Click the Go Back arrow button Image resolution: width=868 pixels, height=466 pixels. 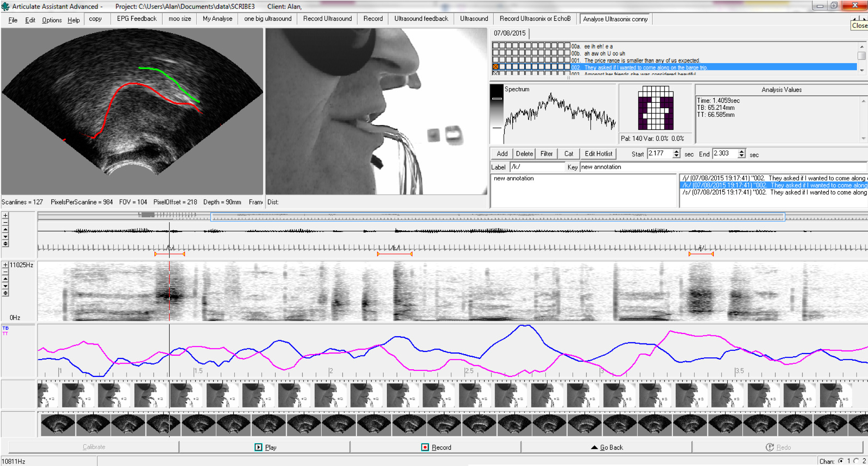click(607, 447)
